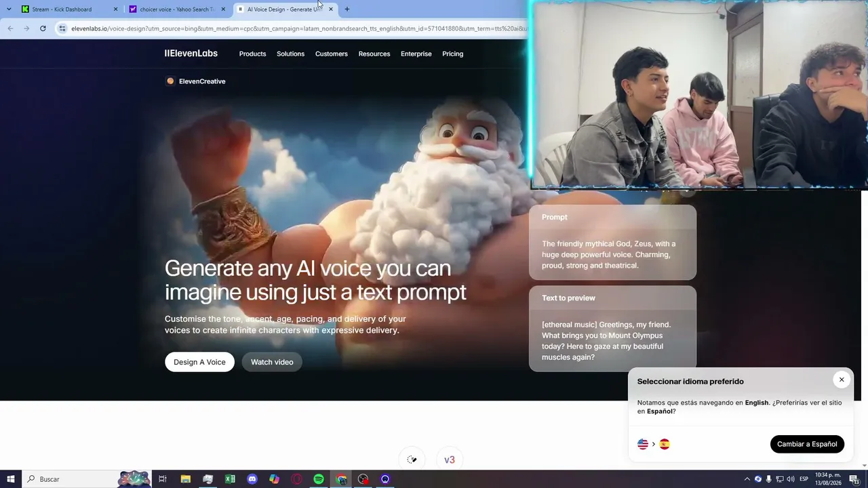Viewport: 868px width, 488px height.
Task: Select the AI Voice Design tab
Action: tap(285, 9)
